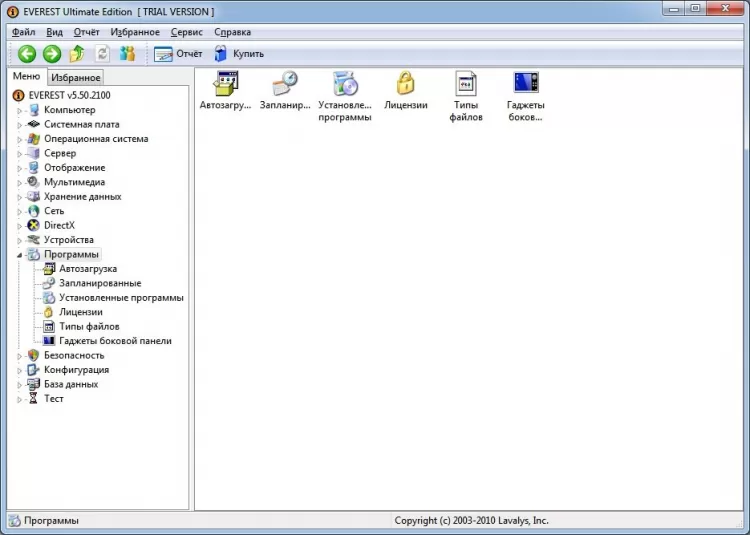Select Автозагрузка in the tree
The image size is (750, 535).
coord(88,269)
